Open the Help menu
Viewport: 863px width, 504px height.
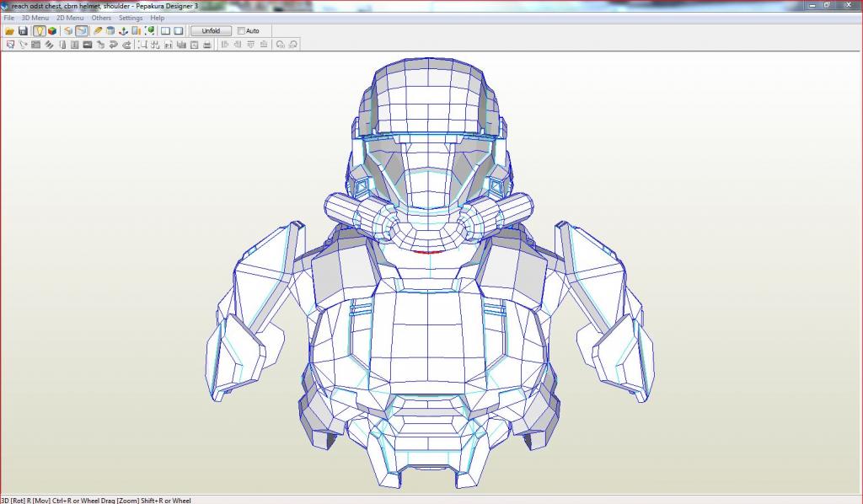158,18
